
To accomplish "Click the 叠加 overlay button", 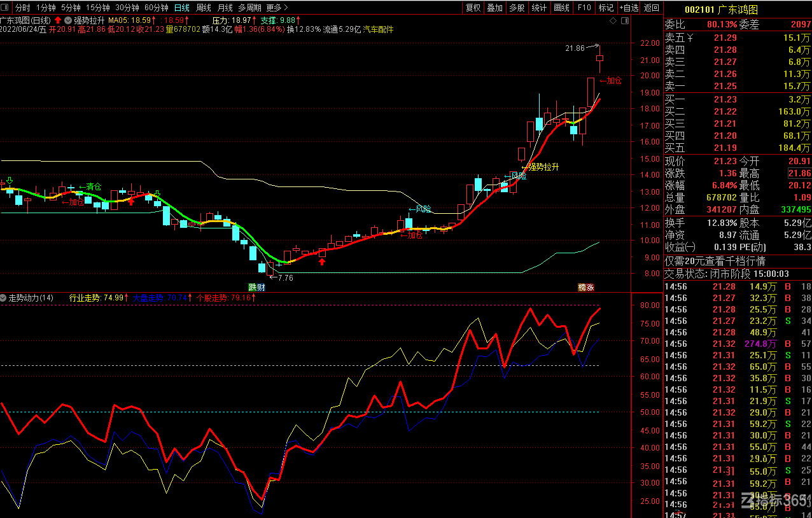I will (x=494, y=8).
